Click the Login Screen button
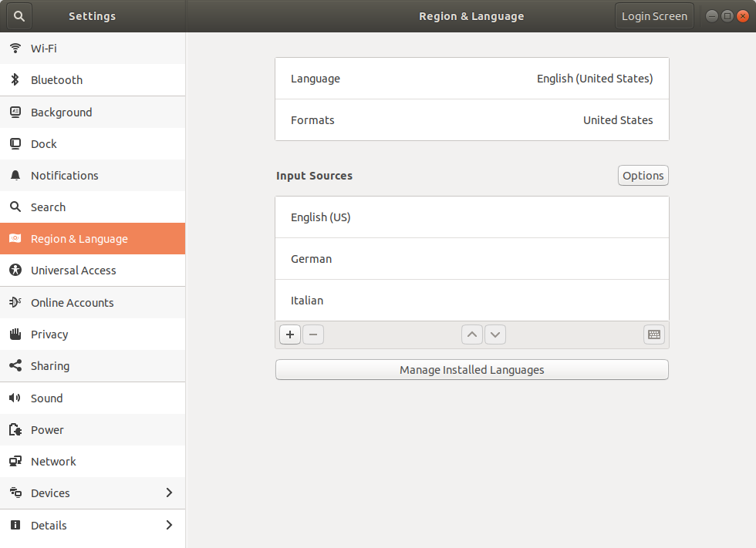This screenshot has height=548, width=756. point(654,16)
